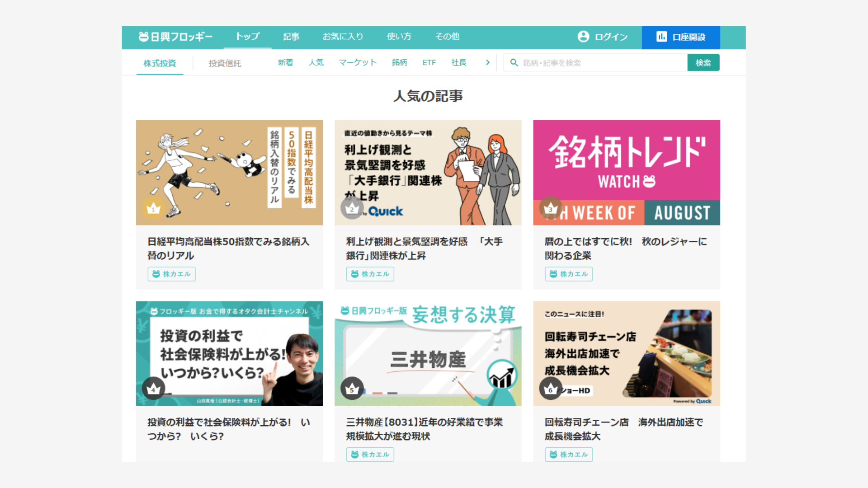Click the rank 5 crown badge

pos(352,389)
